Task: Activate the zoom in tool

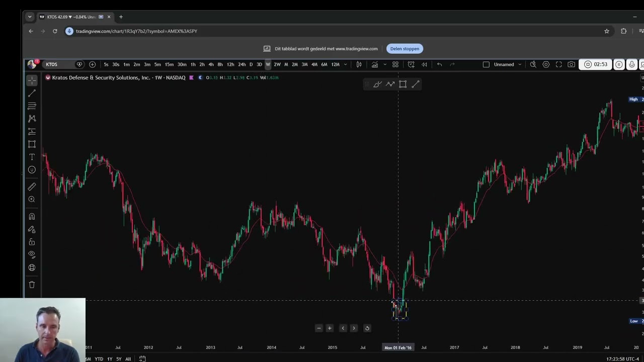Action: pyautogui.click(x=32, y=200)
